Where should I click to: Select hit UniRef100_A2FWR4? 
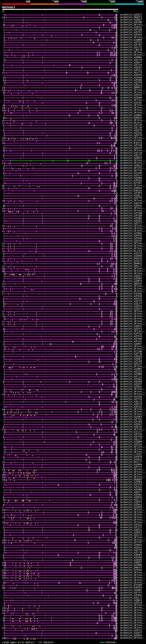click(x=131, y=374)
